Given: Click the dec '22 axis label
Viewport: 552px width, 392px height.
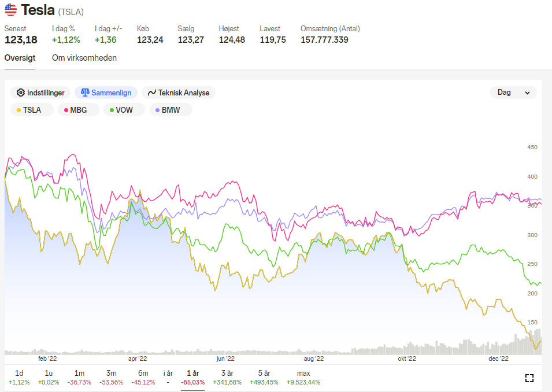Looking at the screenshot, I should [x=498, y=358].
